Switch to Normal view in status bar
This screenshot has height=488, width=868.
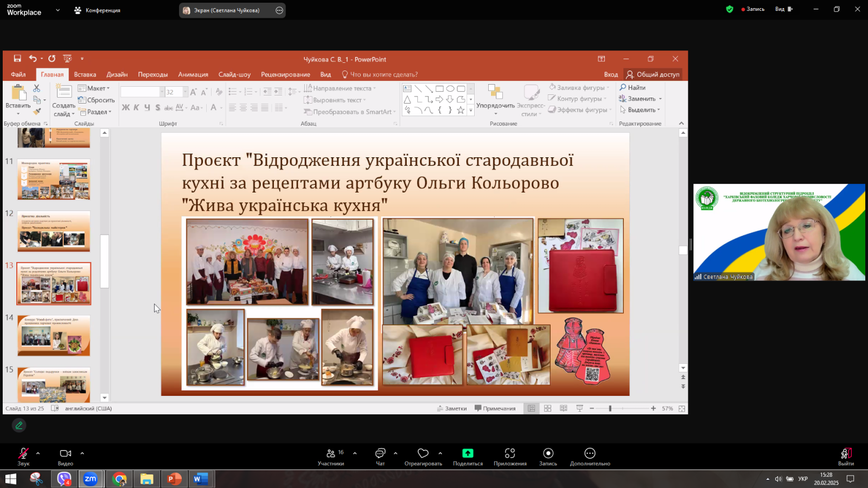[x=532, y=408]
